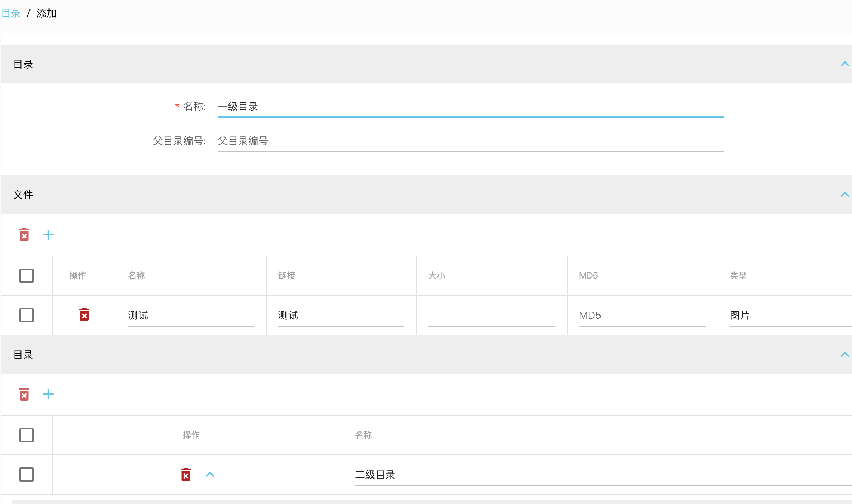The height and width of the screenshot is (504, 852).
Task: Click the MD5 input in file row
Action: tap(642, 316)
